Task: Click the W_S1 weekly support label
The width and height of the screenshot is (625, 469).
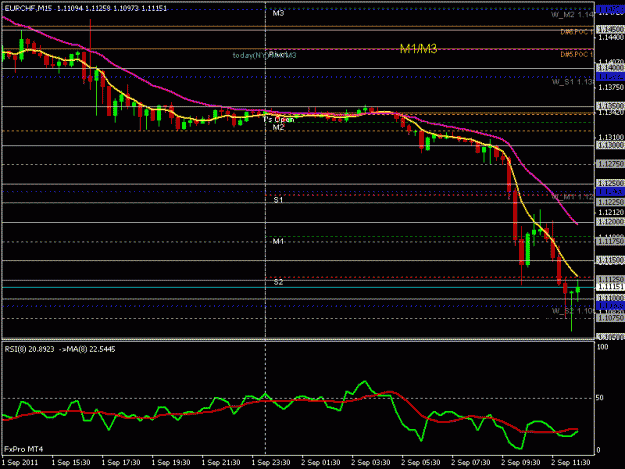Action: pos(573,82)
